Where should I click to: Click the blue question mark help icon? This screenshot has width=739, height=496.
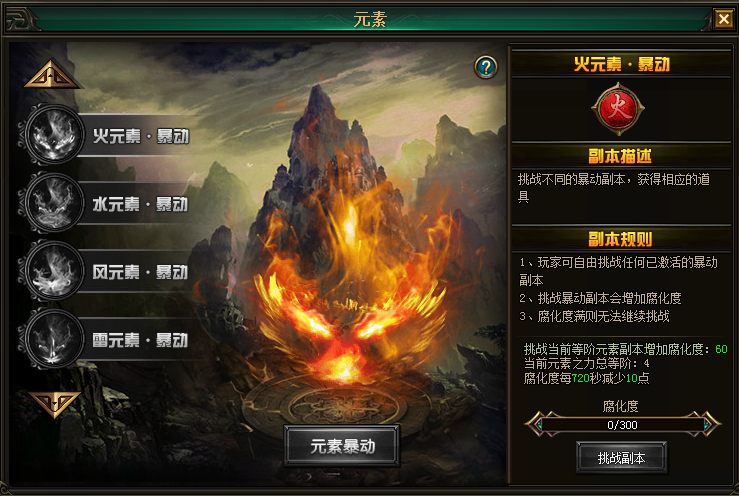(x=485, y=67)
